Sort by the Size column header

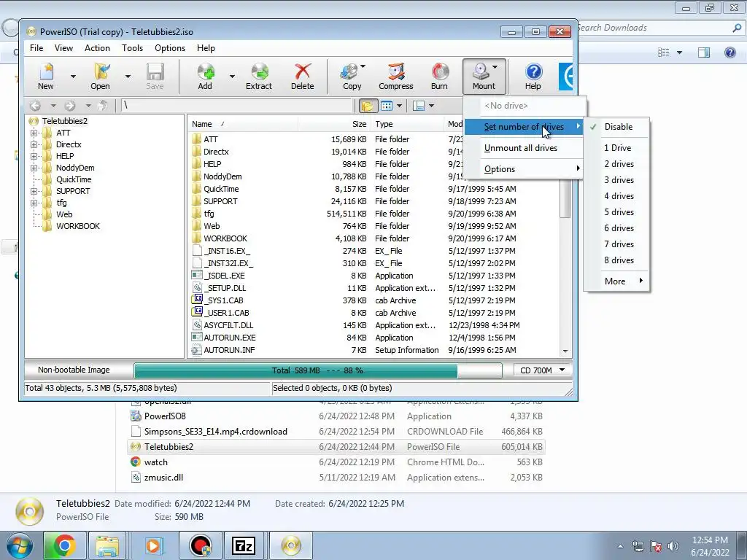[x=335, y=124]
